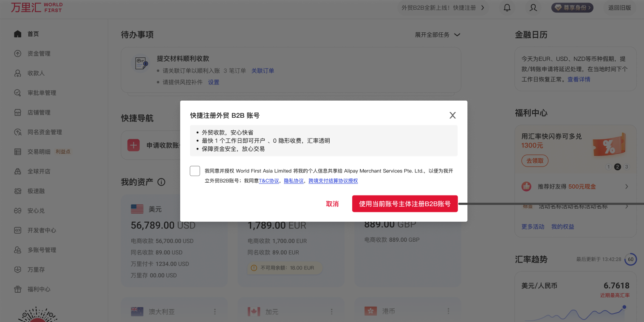Open the notification bell

[x=507, y=7]
